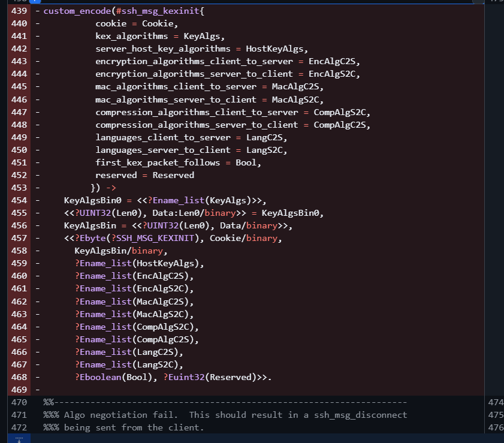This screenshot has height=443, width=504.
Task: Click '?UINT32(Len0)' macro on line 455
Action: [x=108, y=213]
